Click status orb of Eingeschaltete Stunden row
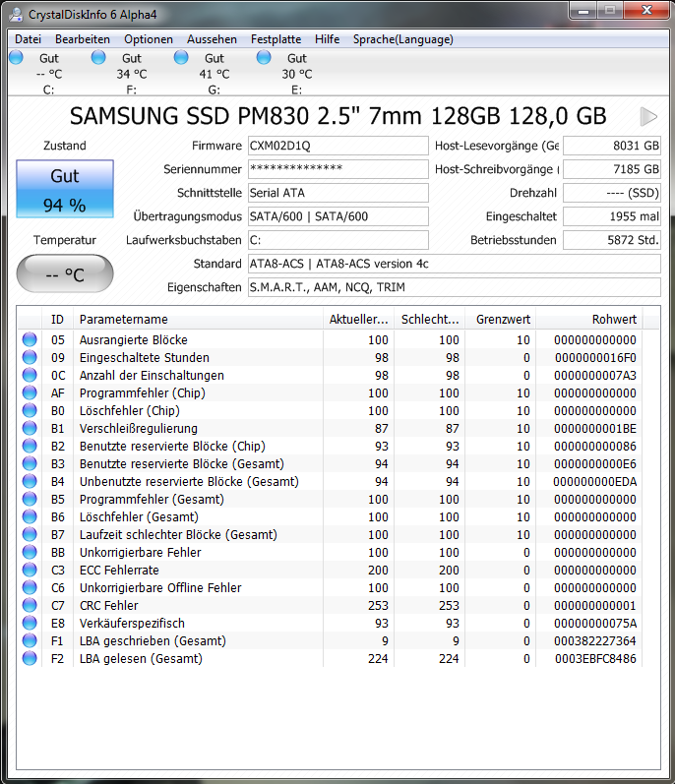This screenshot has width=675, height=784. (30, 357)
